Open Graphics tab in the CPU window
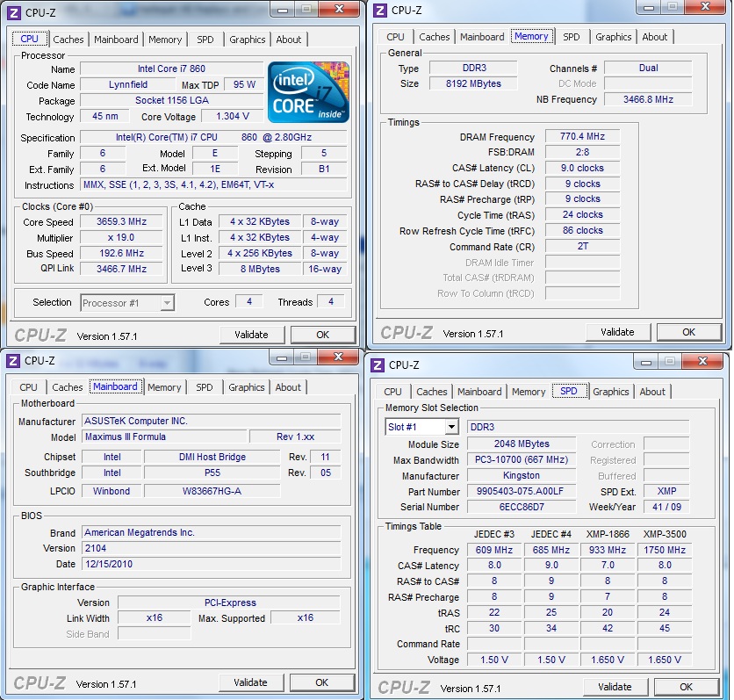This screenshot has height=700, width=734. coord(248,40)
